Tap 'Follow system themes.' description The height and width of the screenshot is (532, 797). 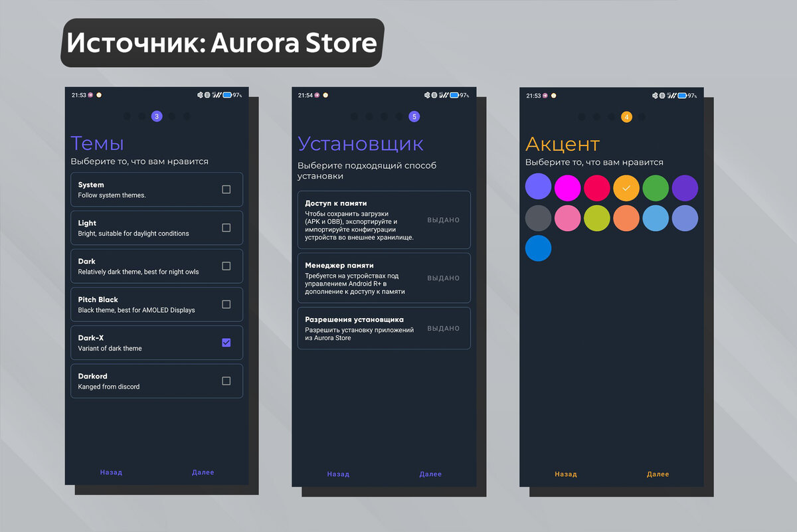[112, 195]
